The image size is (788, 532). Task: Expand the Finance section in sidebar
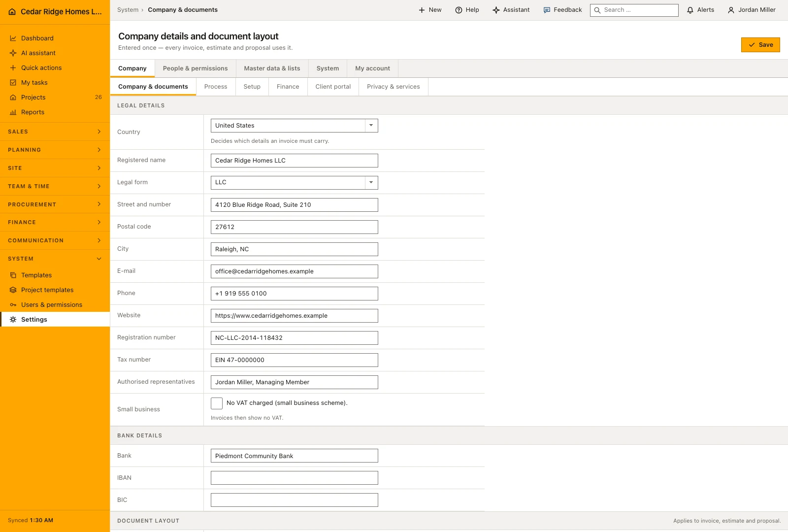click(55, 222)
